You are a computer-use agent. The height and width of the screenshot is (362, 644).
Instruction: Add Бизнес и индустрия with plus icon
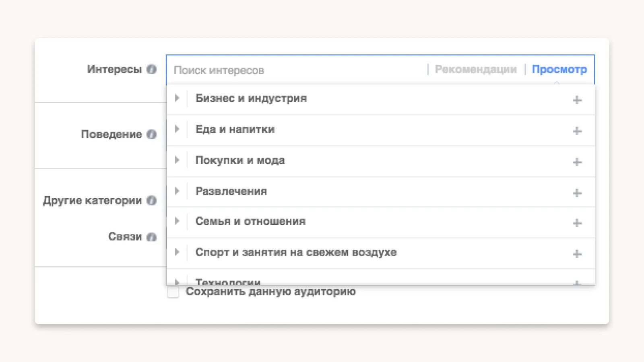577,100
